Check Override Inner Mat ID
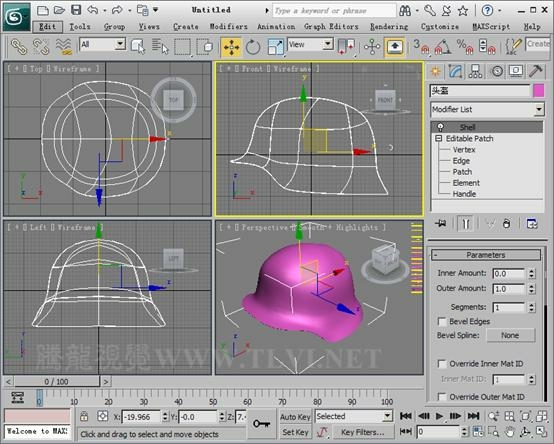Image resolution: width=554 pixels, height=444 pixels. click(442, 364)
